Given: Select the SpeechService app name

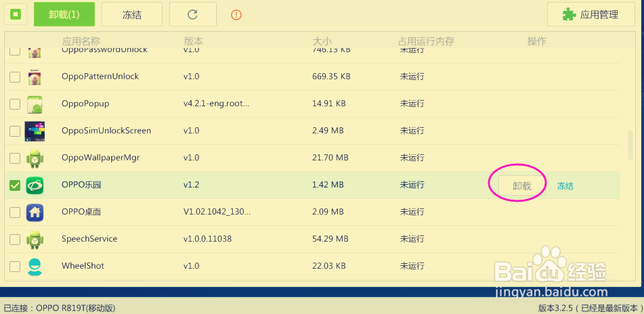Looking at the screenshot, I should tap(89, 238).
